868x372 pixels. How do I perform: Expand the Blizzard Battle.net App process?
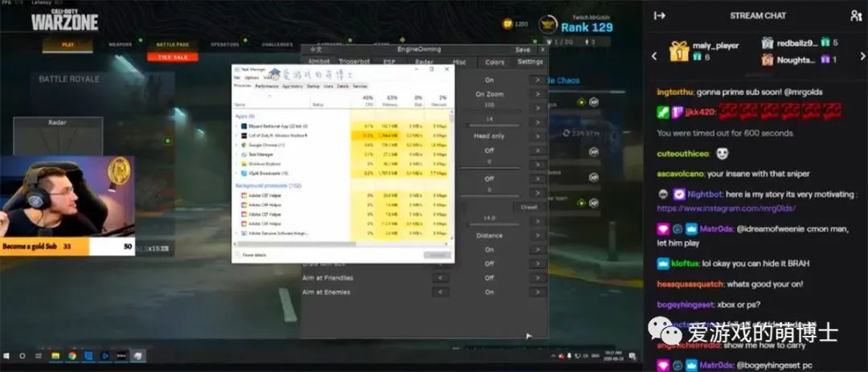236,126
